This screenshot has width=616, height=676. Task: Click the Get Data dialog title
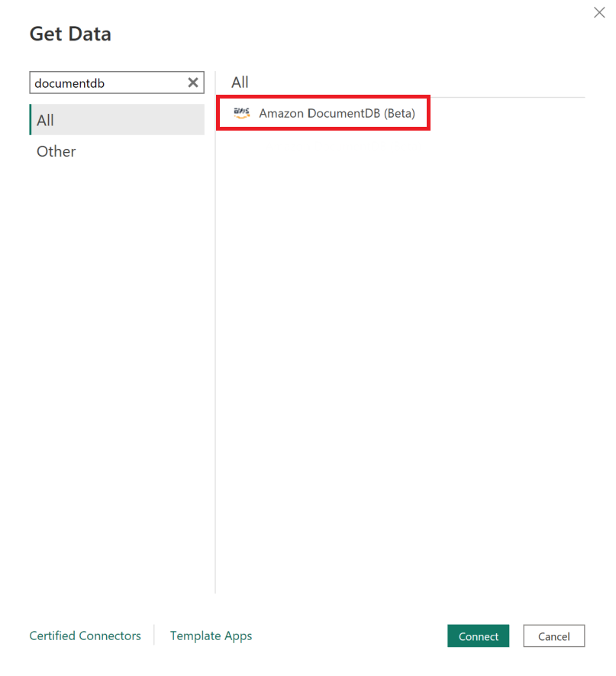[70, 34]
